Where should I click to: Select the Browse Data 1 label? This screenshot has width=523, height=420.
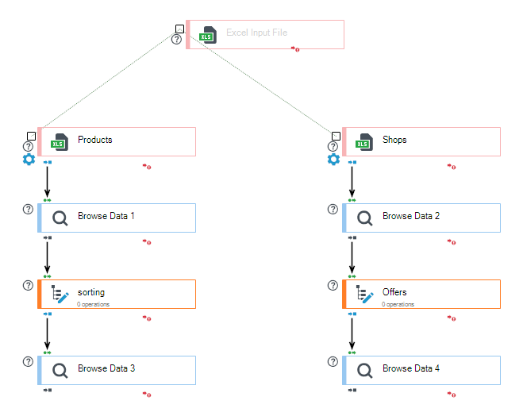click(106, 216)
